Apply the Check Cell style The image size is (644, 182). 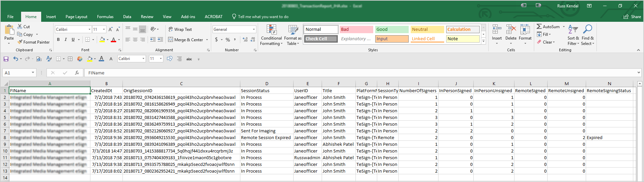(x=321, y=39)
